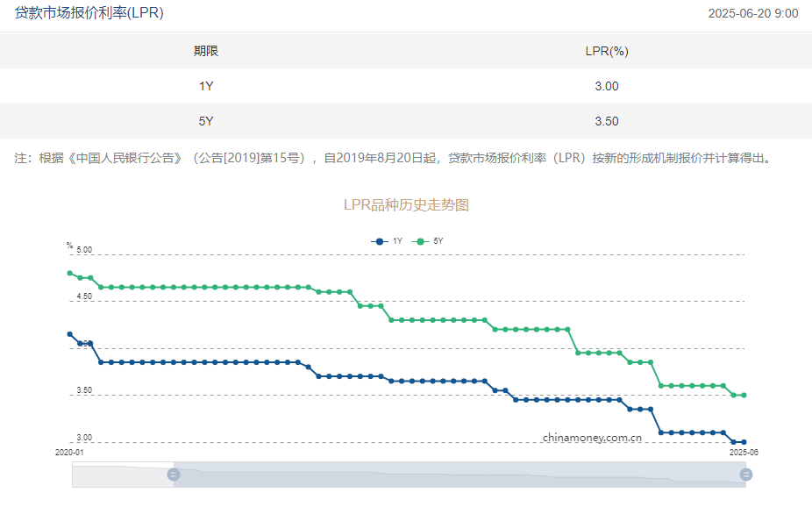Click the LPR(%) column header
Viewport: 812px width, 507px height.
607,51
